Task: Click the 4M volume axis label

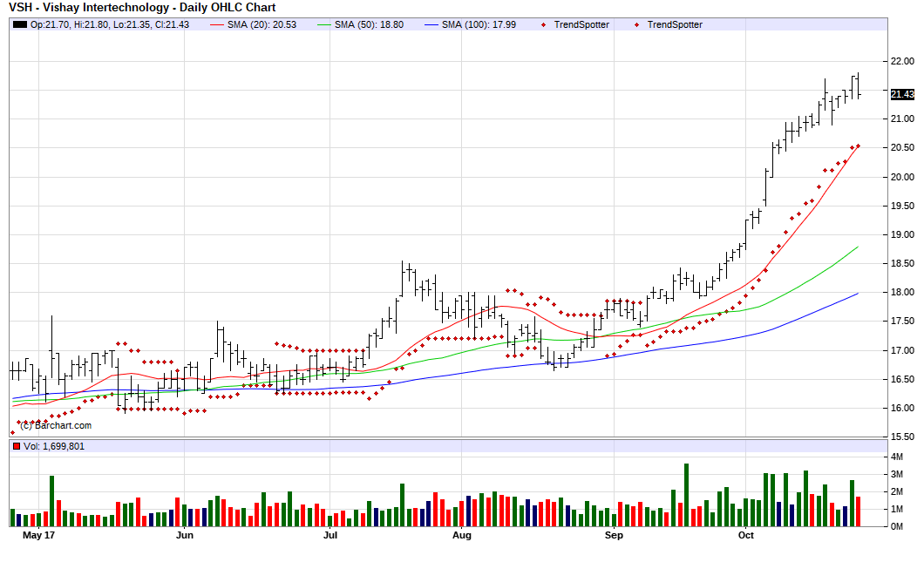Action: click(x=897, y=457)
